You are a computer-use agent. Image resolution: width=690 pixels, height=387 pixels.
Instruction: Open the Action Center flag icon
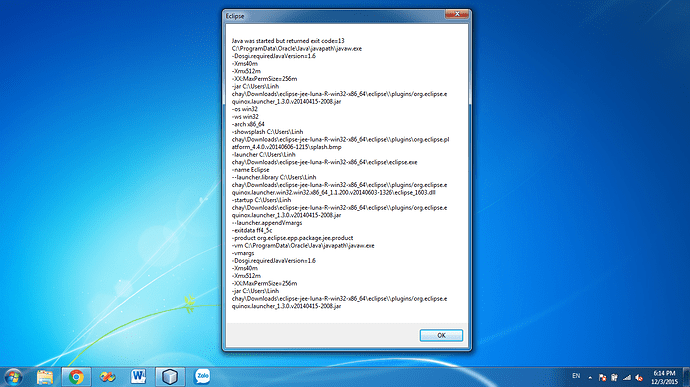click(602, 377)
